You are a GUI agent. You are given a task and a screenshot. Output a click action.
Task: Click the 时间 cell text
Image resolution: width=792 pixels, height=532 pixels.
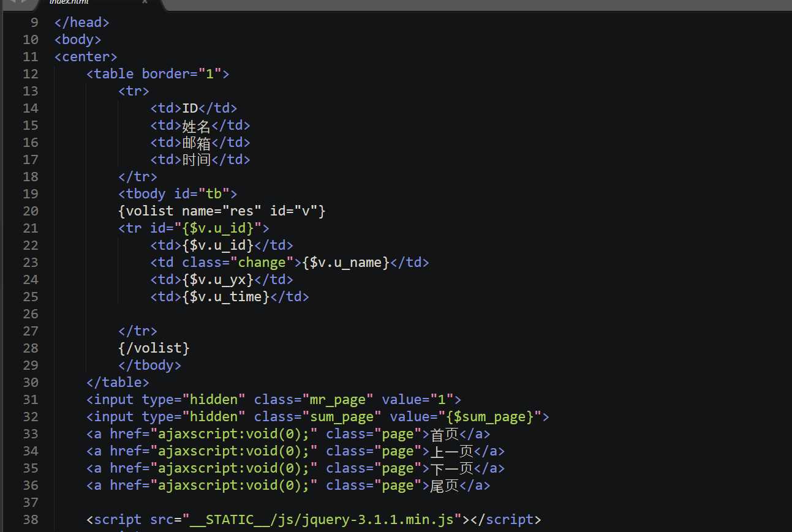pyautogui.click(x=197, y=160)
